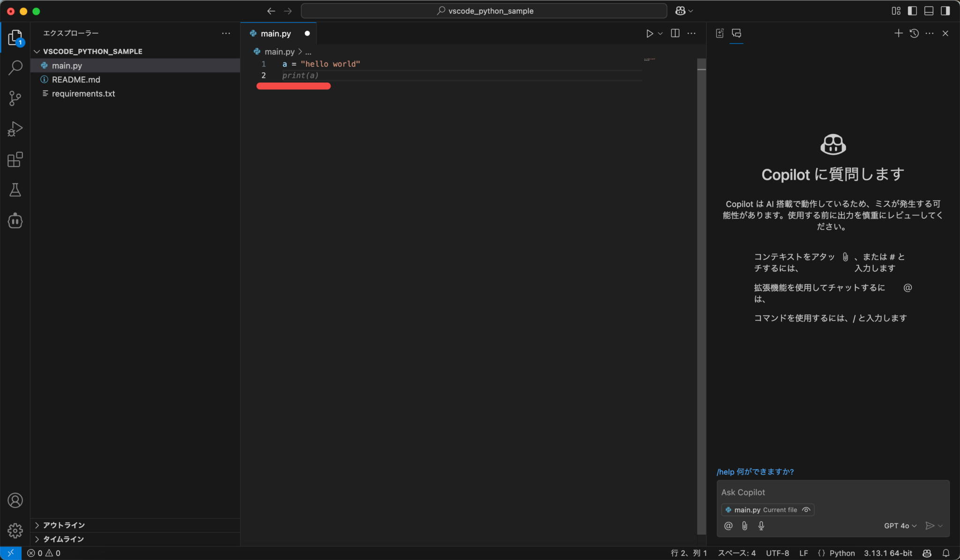
Task: Split the editor into two panes
Action: pyautogui.click(x=675, y=33)
